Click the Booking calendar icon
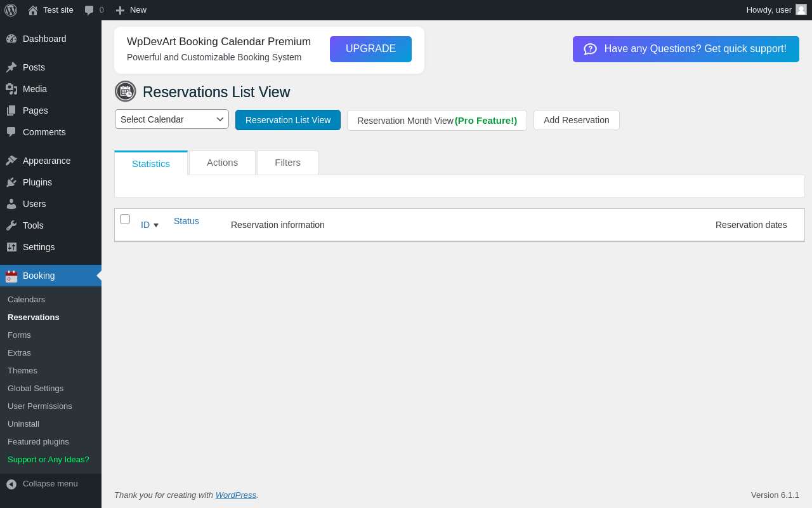Screen dimensions: 812x508 pyautogui.click(x=11, y=276)
